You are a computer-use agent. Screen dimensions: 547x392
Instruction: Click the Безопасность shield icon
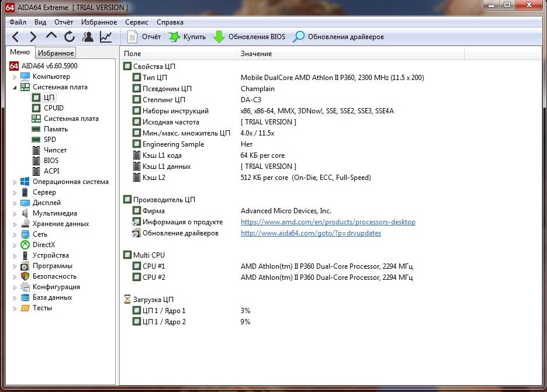coord(25,276)
